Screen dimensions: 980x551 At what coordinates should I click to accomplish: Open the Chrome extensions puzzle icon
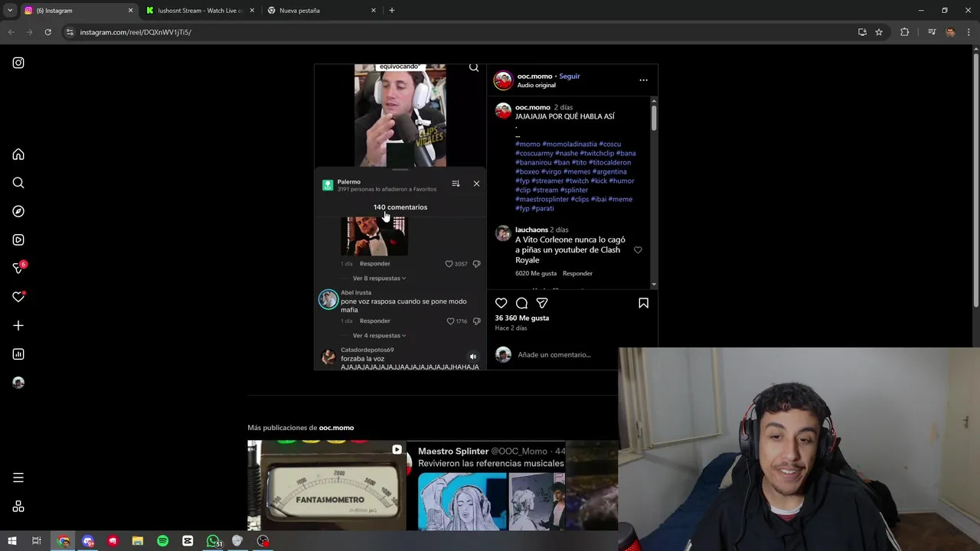904,32
